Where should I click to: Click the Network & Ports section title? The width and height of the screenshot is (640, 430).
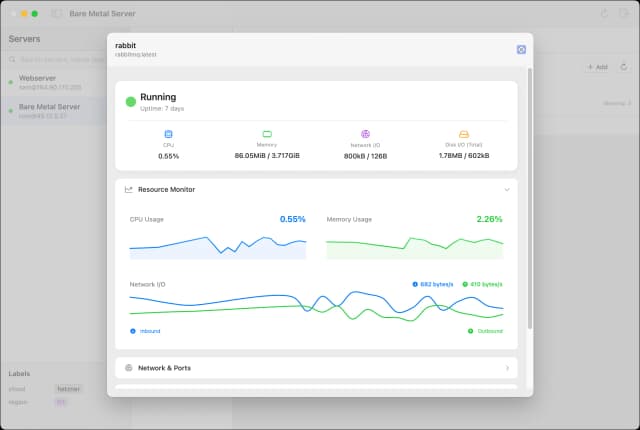(164, 368)
